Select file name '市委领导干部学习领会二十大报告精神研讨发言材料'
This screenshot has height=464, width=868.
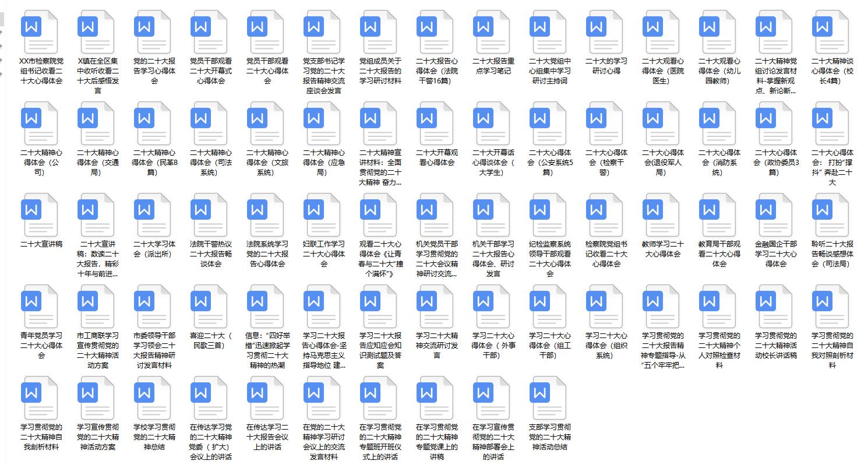point(153,350)
